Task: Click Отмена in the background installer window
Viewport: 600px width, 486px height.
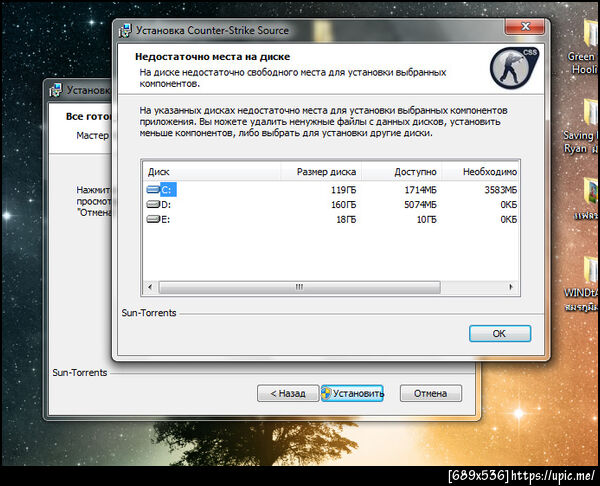Action: (431, 393)
